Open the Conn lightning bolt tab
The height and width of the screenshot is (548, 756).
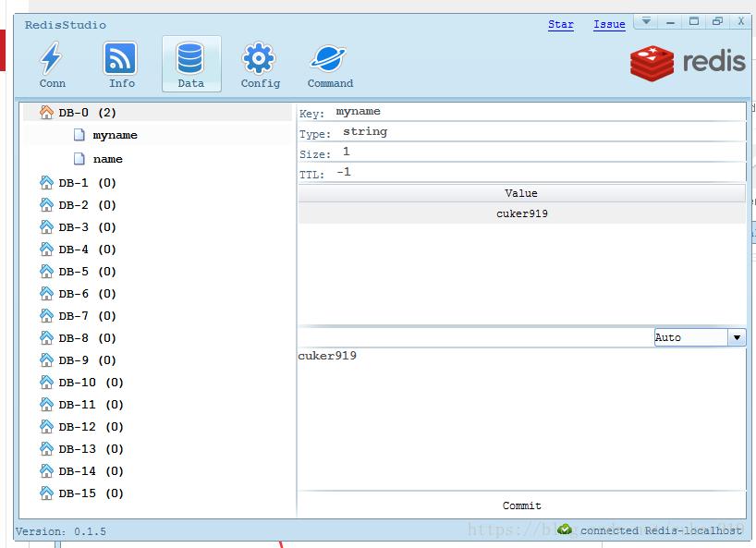point(52,64)
